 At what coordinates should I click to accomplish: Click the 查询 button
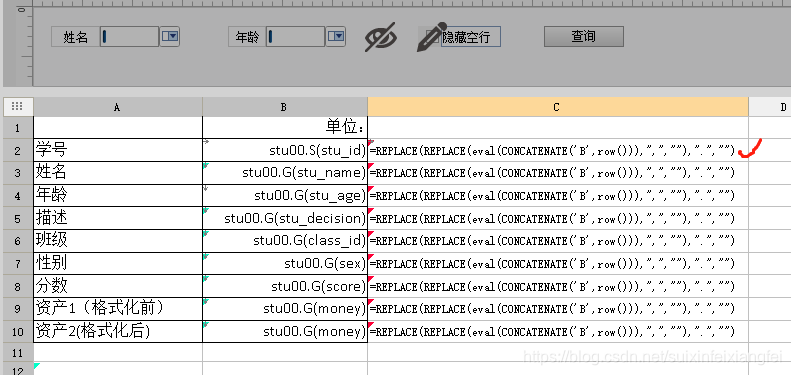pyautogui.click(x=584, y=36)
